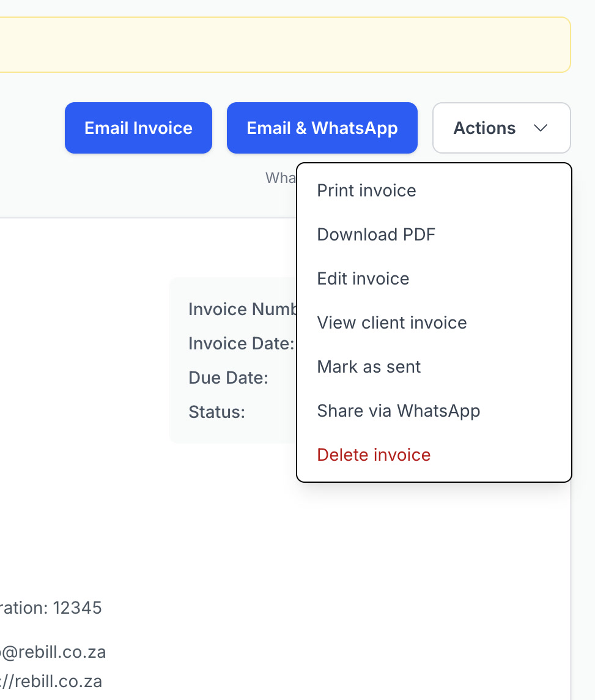Click the Due Date label
Image resolution: width=595 pixels, height=700 pixels.
tap(228, 378)
